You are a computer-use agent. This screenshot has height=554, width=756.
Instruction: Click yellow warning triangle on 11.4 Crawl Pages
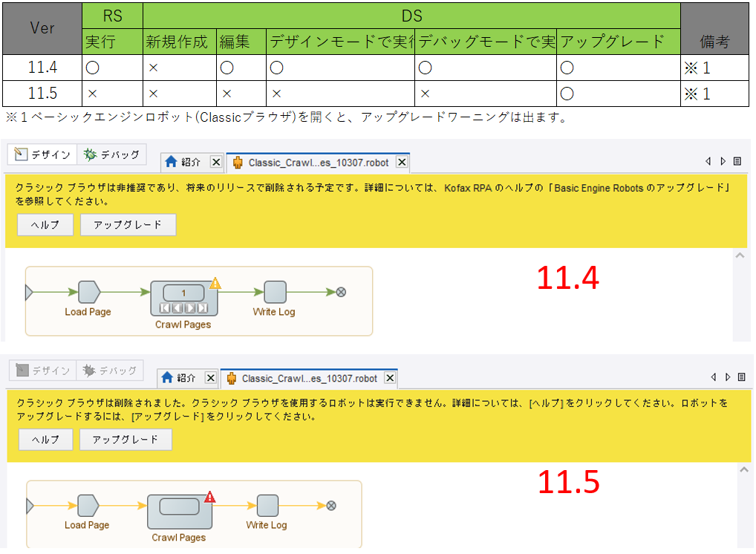[215, 283]
